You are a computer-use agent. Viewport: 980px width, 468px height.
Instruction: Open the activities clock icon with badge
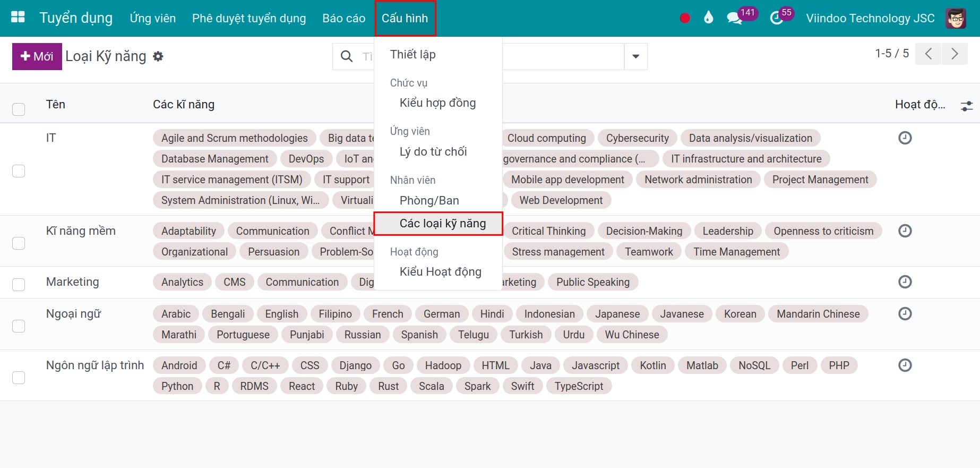click(777, 18)
